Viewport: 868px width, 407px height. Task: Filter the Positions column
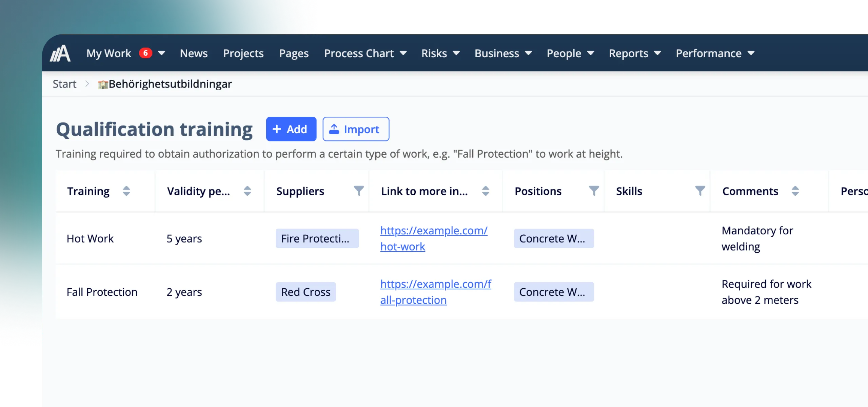594,191
